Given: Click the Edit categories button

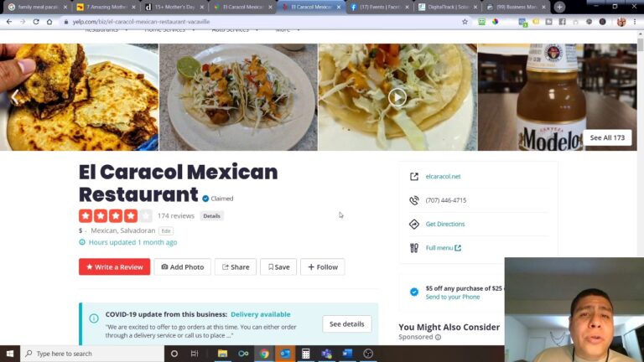Looking at the screenshot, I should pyautogui.click(x=166, y=231).
